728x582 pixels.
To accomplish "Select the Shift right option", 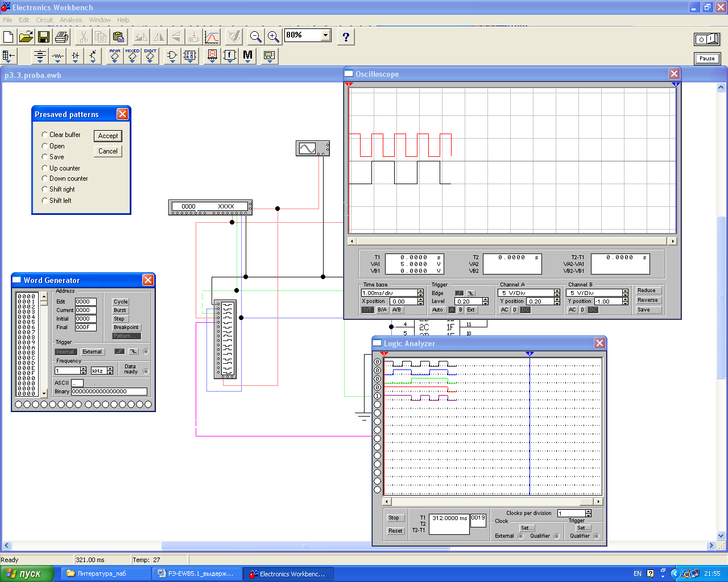I will [x=45, y=189].
